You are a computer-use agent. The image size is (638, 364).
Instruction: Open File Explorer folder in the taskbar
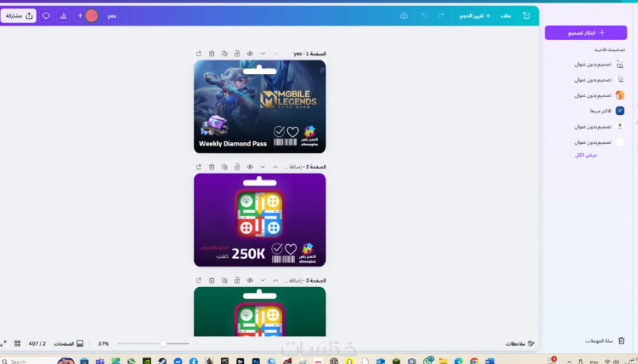[443, 361]
